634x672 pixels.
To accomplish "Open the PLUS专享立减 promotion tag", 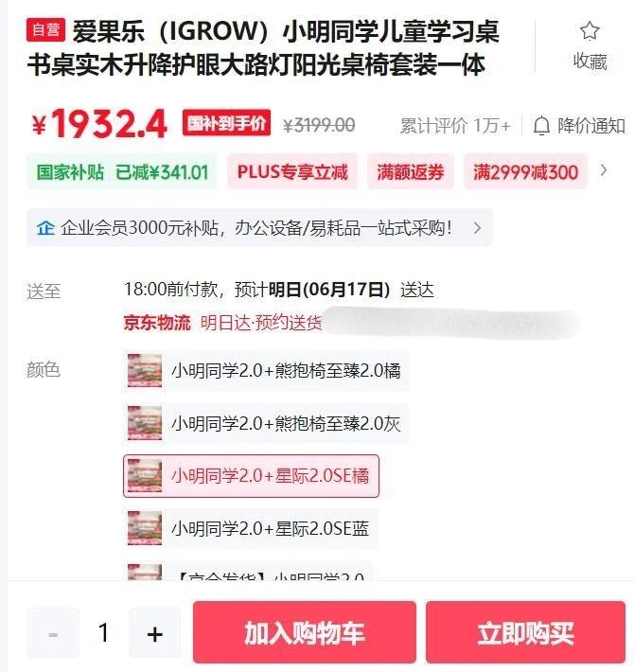I will (292, 172).
